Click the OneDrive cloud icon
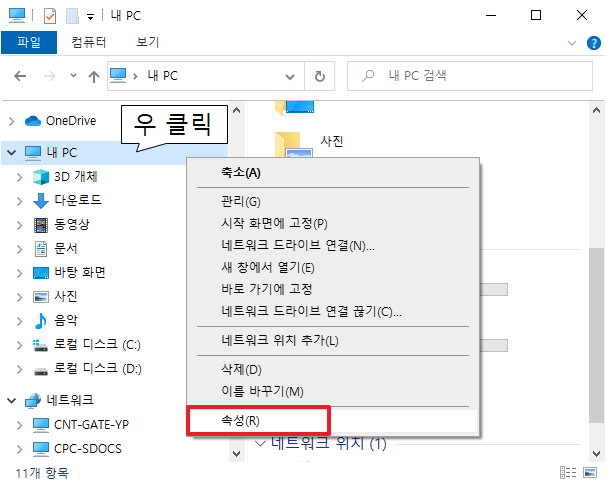 pyautogui.click(x=31, y=121)
